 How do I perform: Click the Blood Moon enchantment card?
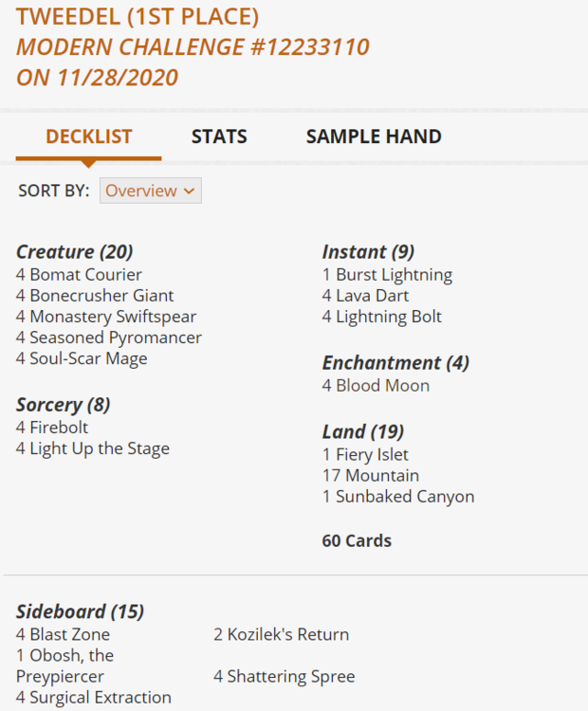click(382, 386)
